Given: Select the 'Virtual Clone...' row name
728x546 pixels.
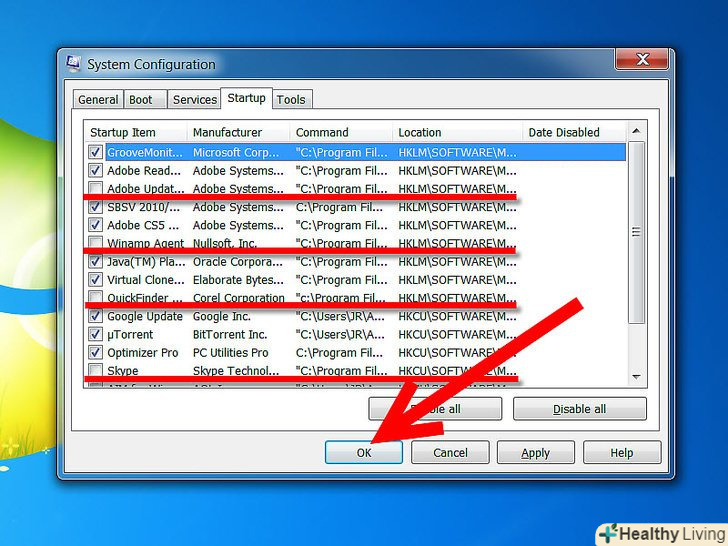Looking at the screenshot, I should (x=146, y=280).
